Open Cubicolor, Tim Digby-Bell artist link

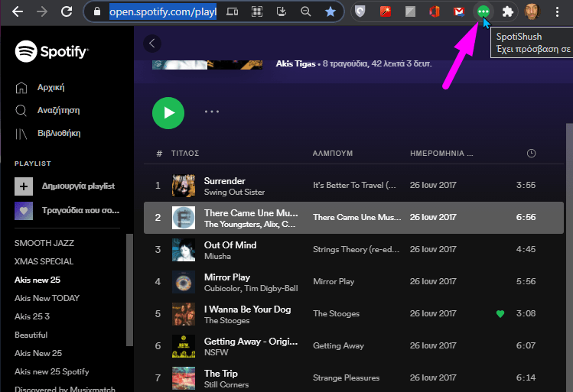point(251,288)
